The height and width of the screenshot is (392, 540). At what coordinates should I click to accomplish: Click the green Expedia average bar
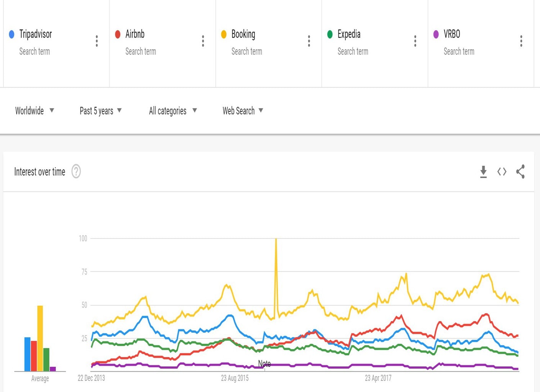(46, 359)
